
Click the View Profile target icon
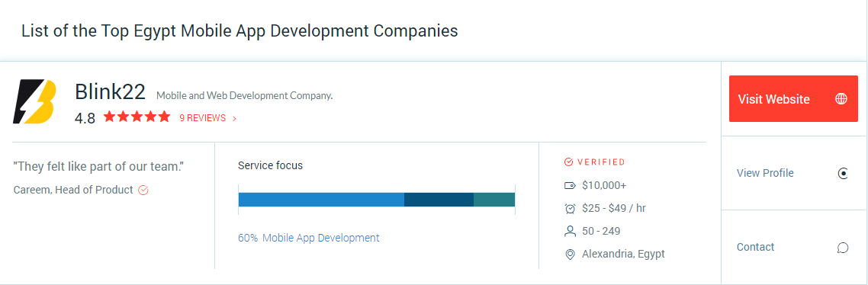point(843,174)
